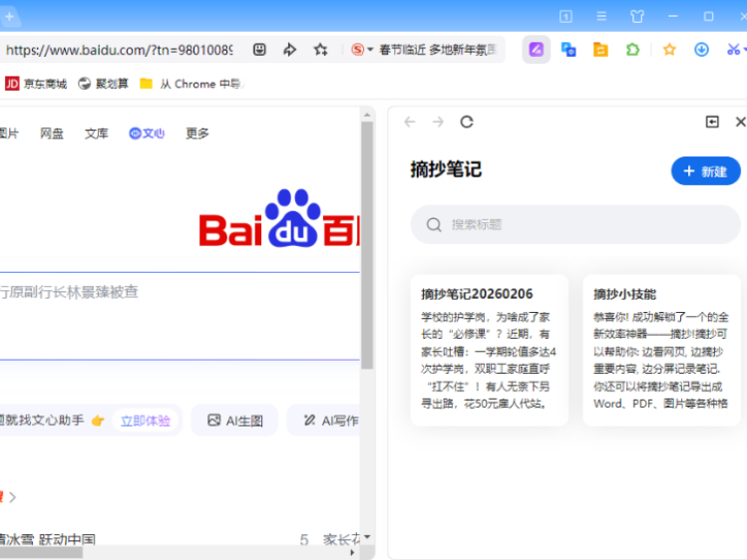Image resolution: width=747 pixels, height=560 pixels.
Task: Click the AI生图 button
Action: (235, 420)
